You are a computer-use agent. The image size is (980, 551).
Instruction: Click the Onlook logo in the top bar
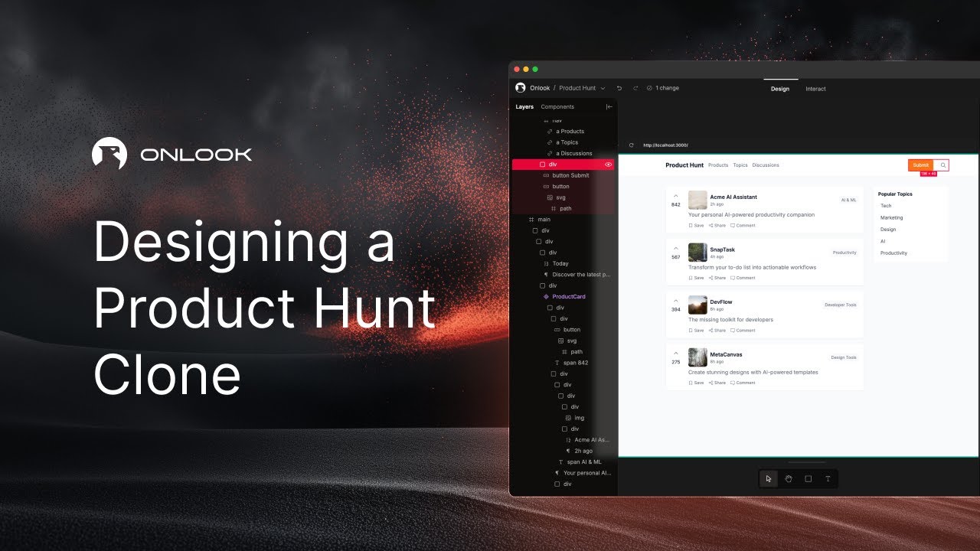tap(521, 88)
